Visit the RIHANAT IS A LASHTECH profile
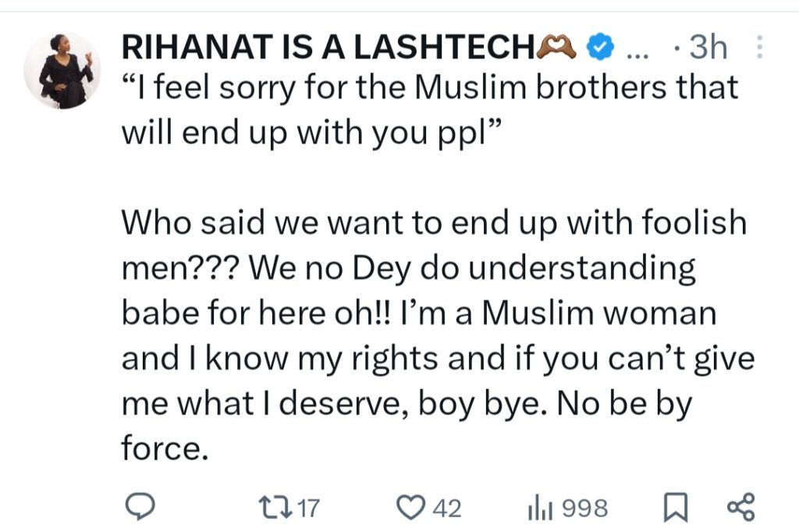799x532 pixels. tap(328, 48)
